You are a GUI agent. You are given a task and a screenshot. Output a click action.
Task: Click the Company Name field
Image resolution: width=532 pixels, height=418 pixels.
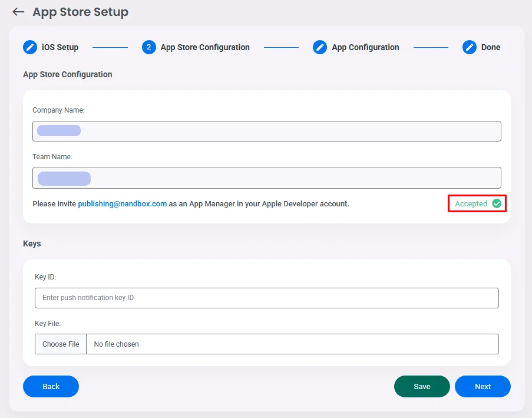266,131
